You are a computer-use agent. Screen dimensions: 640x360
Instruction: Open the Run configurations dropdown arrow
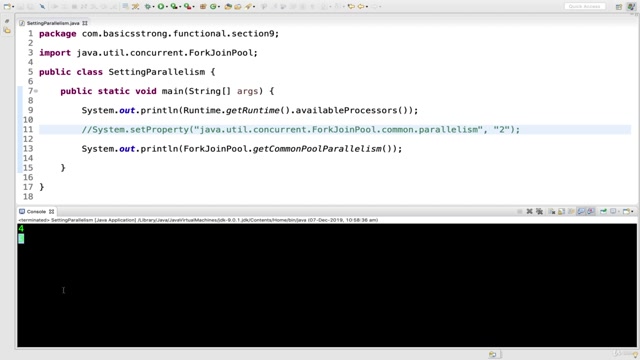coord(167,7)
